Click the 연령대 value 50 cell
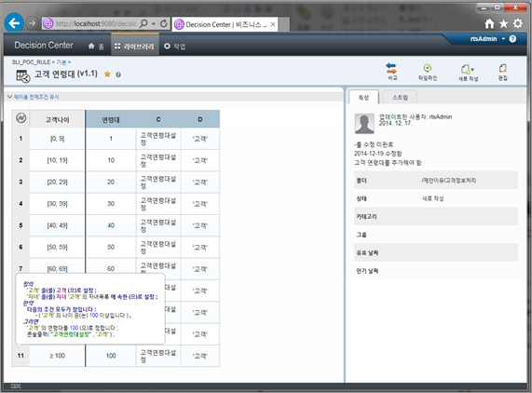Image resolution: width=532 pixels, height=393 pixels. coord(111,247)
